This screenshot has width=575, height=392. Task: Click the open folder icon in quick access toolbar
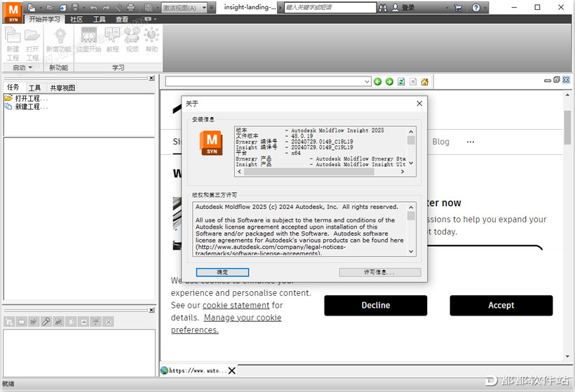pyautogui.click(x=50, y=8)
